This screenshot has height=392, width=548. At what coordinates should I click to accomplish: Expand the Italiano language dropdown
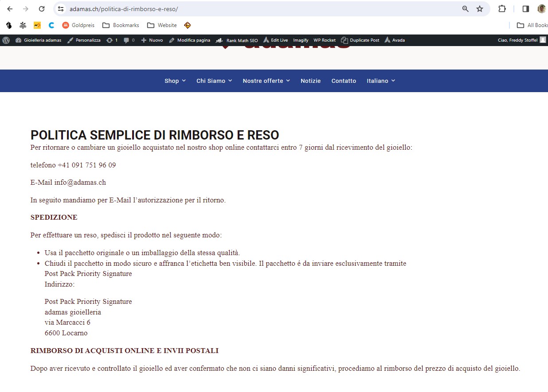click(381, 81)
